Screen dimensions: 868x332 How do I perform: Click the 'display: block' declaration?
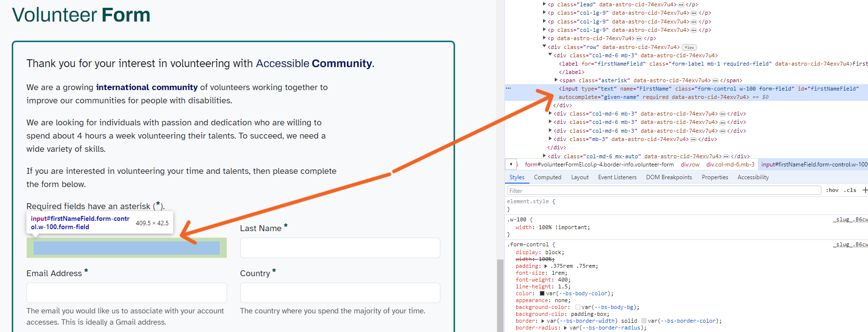coord(540,252)
